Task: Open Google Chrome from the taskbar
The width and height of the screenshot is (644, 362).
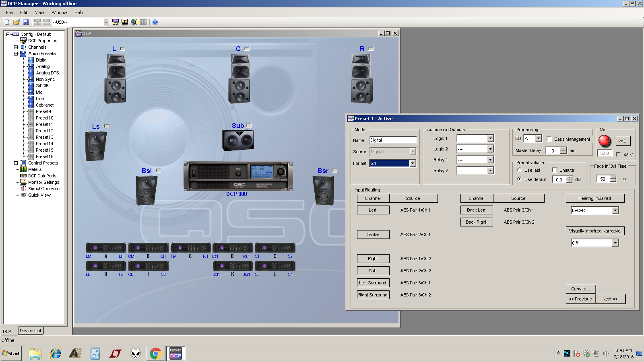Action: [155, 354]
